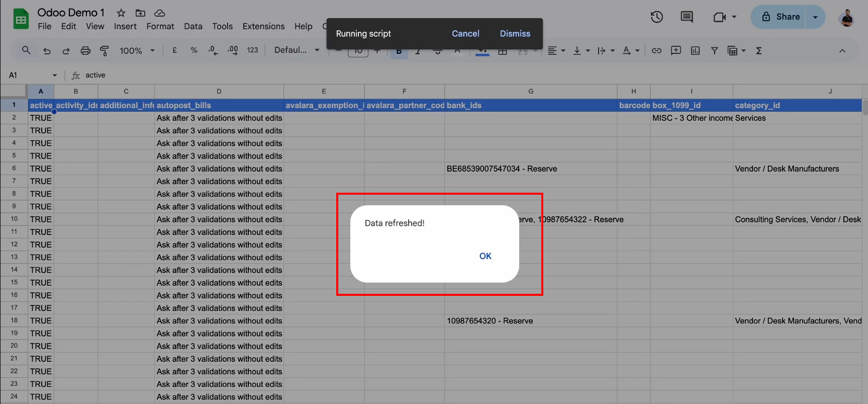This screenshot has width=868, height=404.
Task: Open the Extensions menu
Action: tap(263, 26)
